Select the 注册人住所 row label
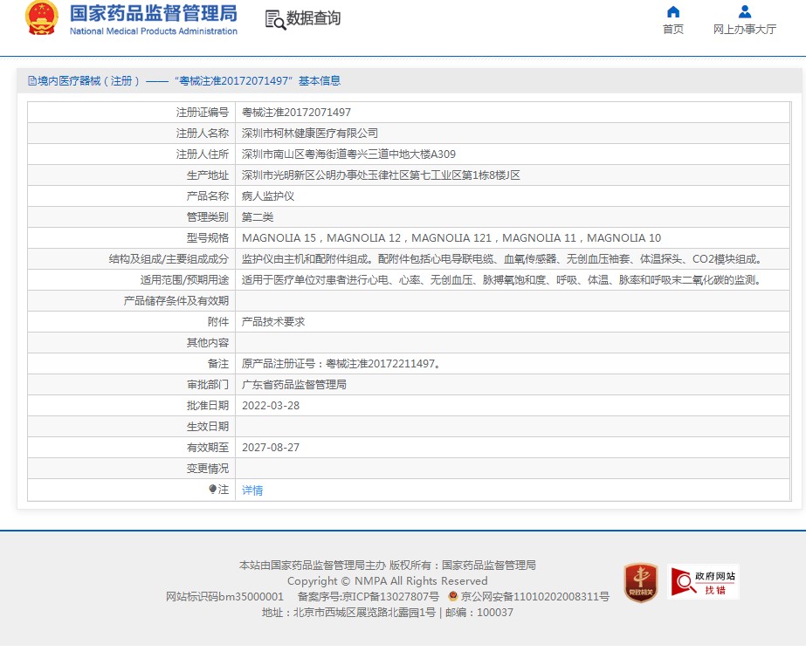 tap(203, 154)
